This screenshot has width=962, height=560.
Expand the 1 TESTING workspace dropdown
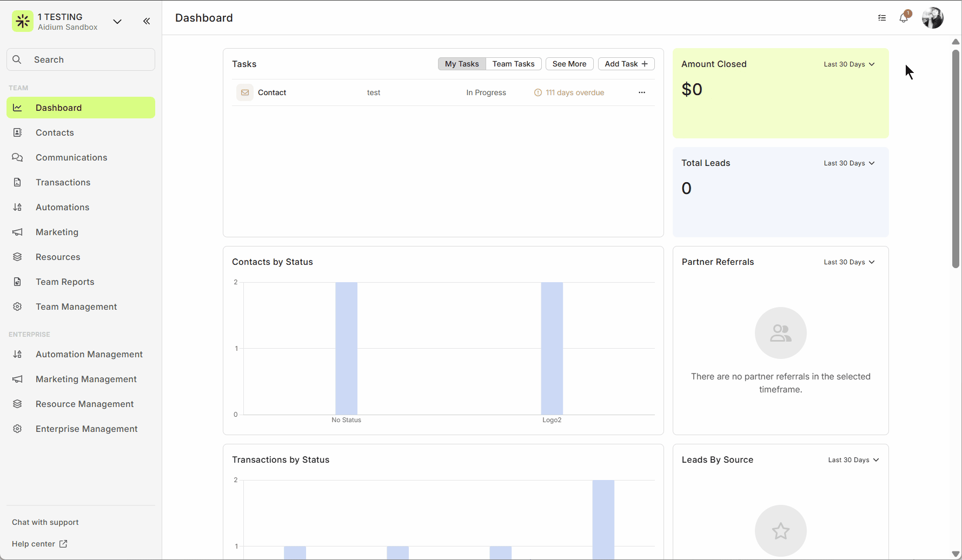pos(117,22)
